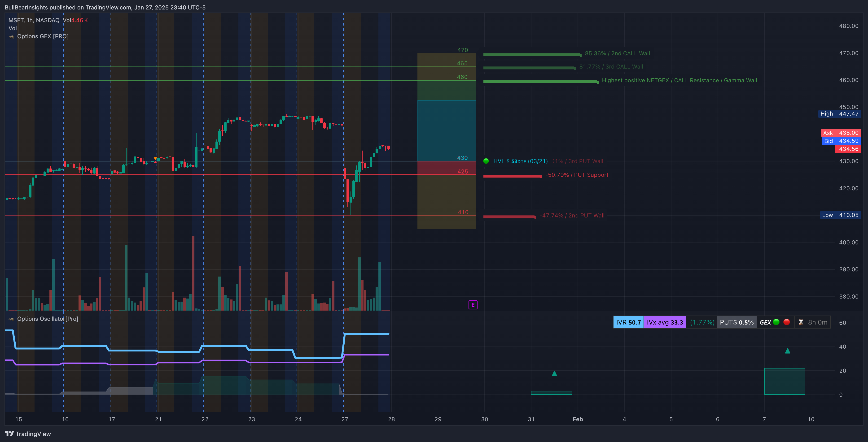The height and width of the screenshot is (442, 868).
Task: Click the Vol 4.46 K volume reading
Action: [x=75, y=20]
